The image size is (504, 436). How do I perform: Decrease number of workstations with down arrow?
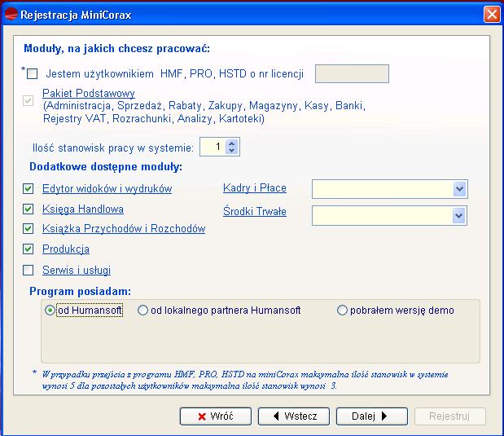click(232, 151)
